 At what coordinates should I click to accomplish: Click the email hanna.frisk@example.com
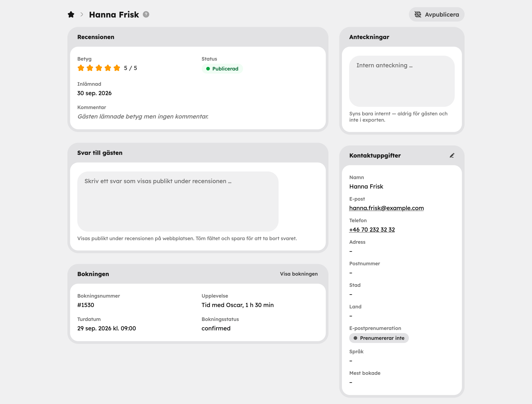coord(386,208)
